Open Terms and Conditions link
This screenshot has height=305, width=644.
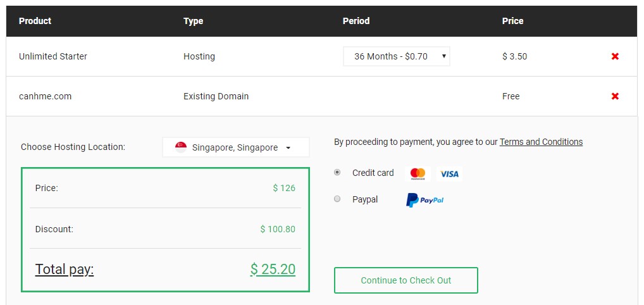tap(541, 142)
